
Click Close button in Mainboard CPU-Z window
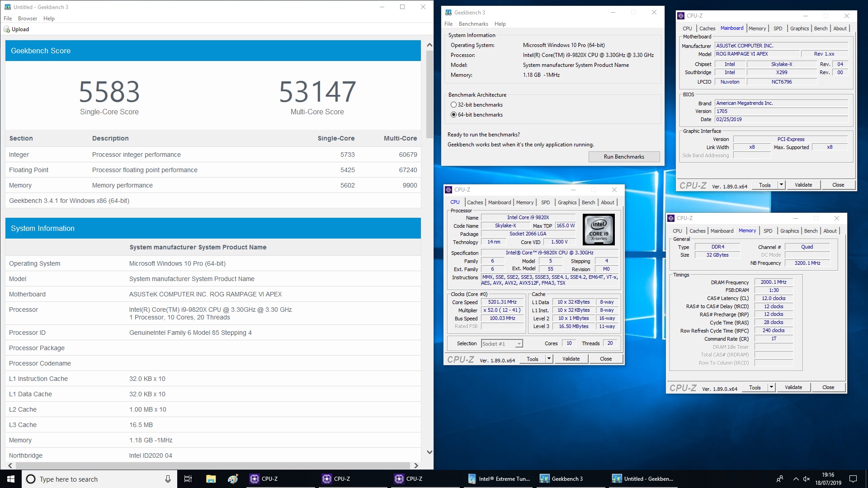[838, 185]
